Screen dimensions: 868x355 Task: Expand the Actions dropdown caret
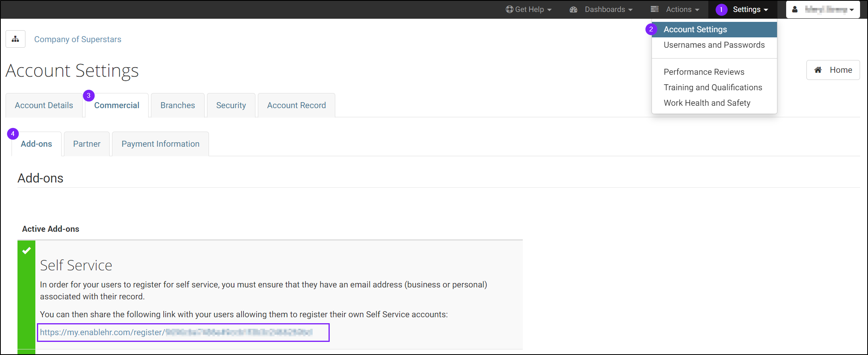[697, 10]
